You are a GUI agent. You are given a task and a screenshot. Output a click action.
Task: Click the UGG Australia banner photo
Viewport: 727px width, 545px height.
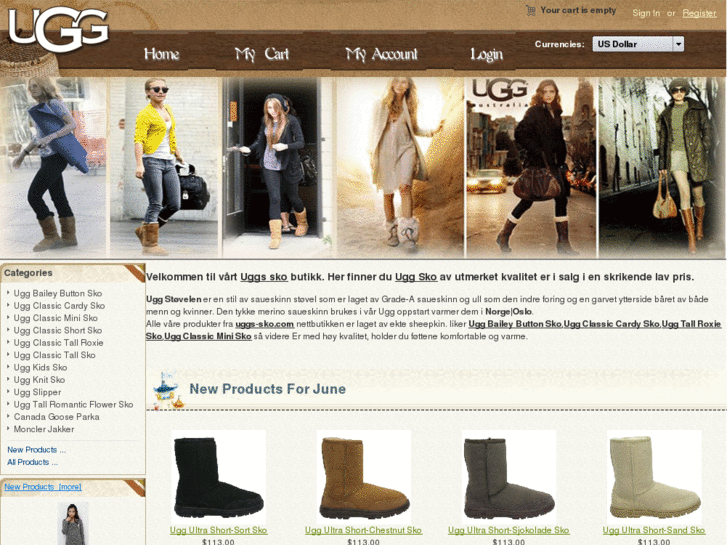530,167
